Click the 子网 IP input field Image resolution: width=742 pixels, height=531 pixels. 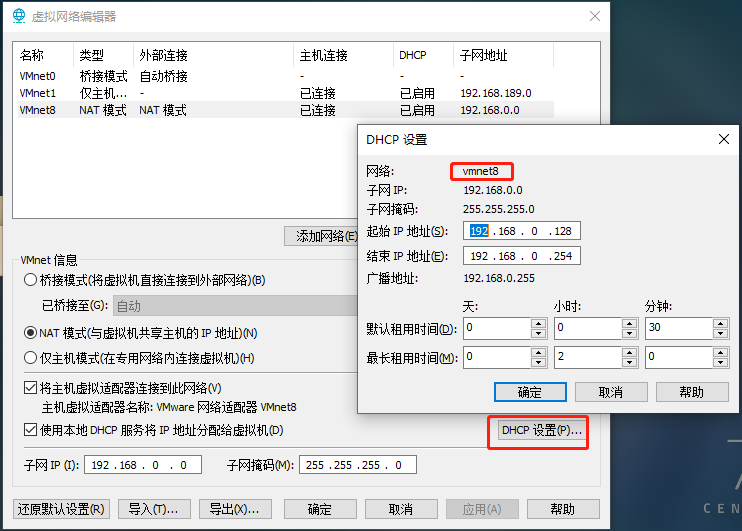pyautogui.click(x=143, y=465)
